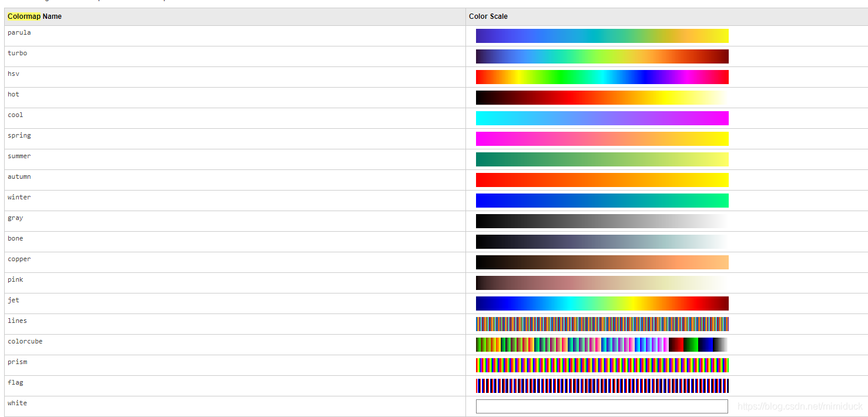Select the hsv rainbow gradient swatch

click(x=602, y=76)
